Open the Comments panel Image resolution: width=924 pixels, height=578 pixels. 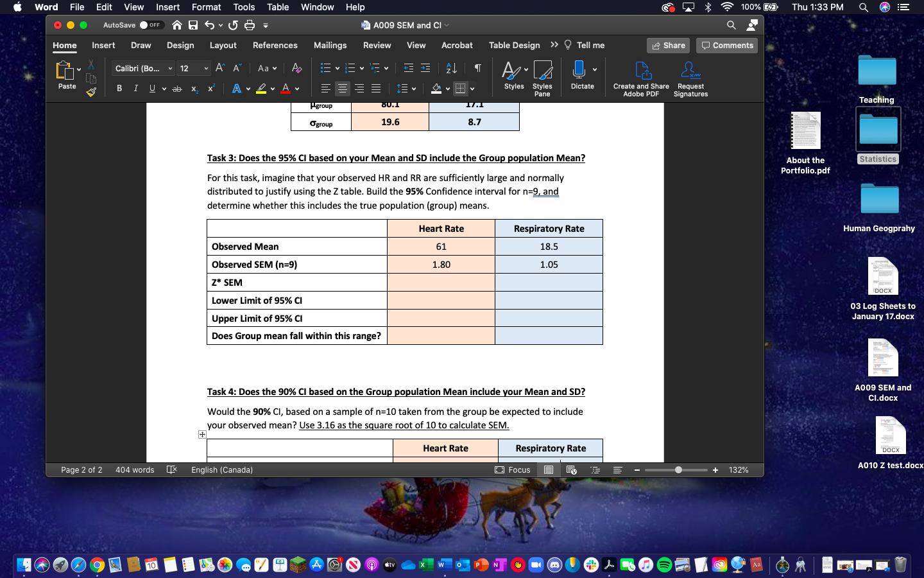(726, 45)
